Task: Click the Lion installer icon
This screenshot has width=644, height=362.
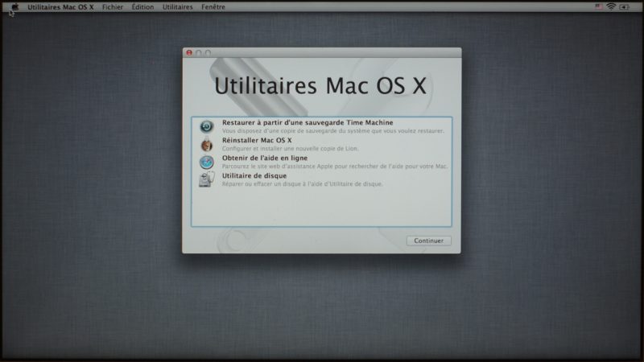Action: [x=207, y=145]
